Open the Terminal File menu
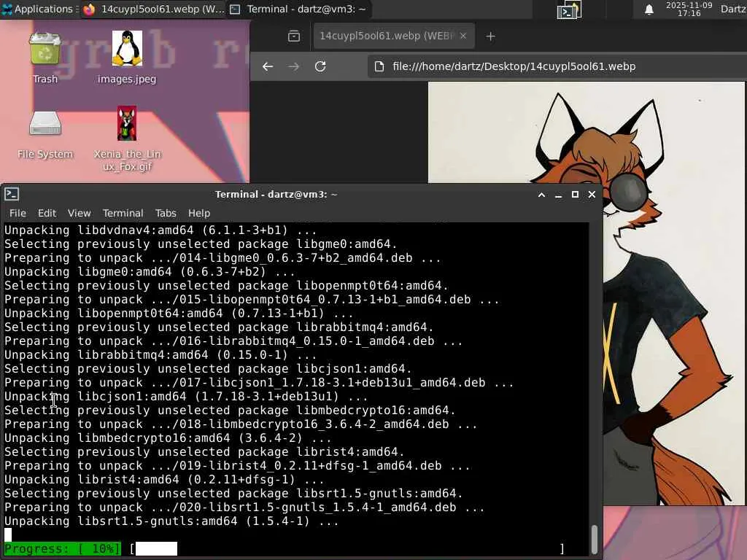The width and height of the screenshot is (747, 560). pyautogui.click(x=18, y=214)
